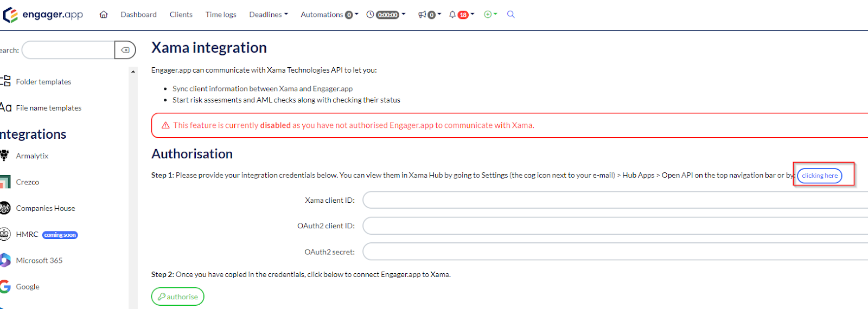Focus the sidebar search input field
868x309 pixels.
click(68, 50)
